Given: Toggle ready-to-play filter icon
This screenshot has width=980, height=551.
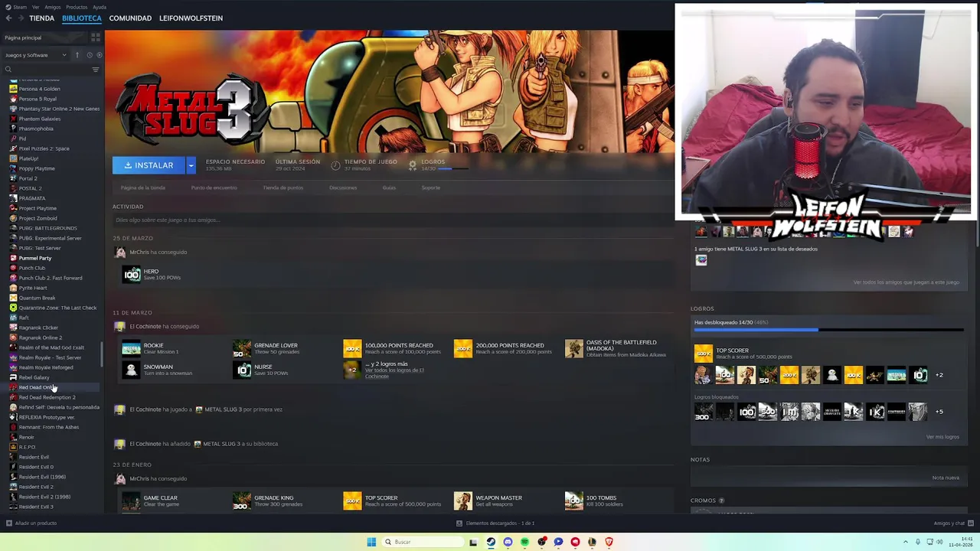Looking at the screenshot, I should tap(100, 55).
